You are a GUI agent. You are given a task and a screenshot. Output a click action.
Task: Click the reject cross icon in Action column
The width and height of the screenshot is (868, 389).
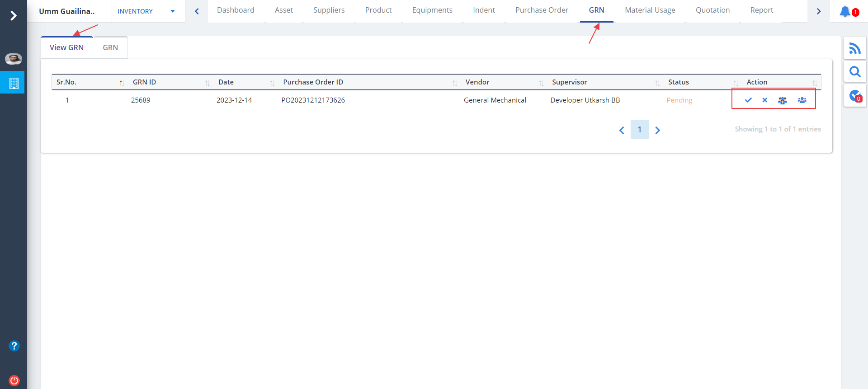tap(764, 100)
